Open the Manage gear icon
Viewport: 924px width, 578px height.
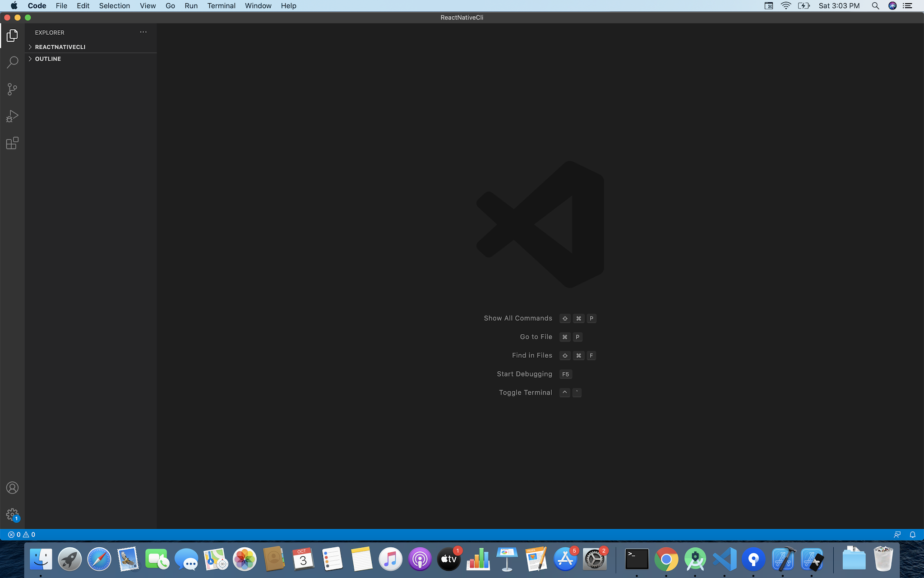pyautogui.click(x=12, y=515)
